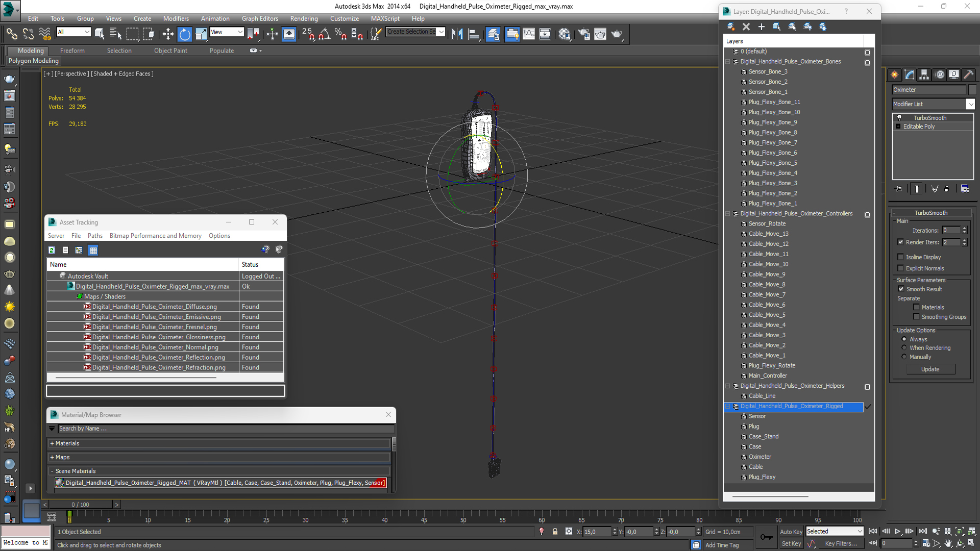Click the Mirror tool icon

tap(457, 34)
